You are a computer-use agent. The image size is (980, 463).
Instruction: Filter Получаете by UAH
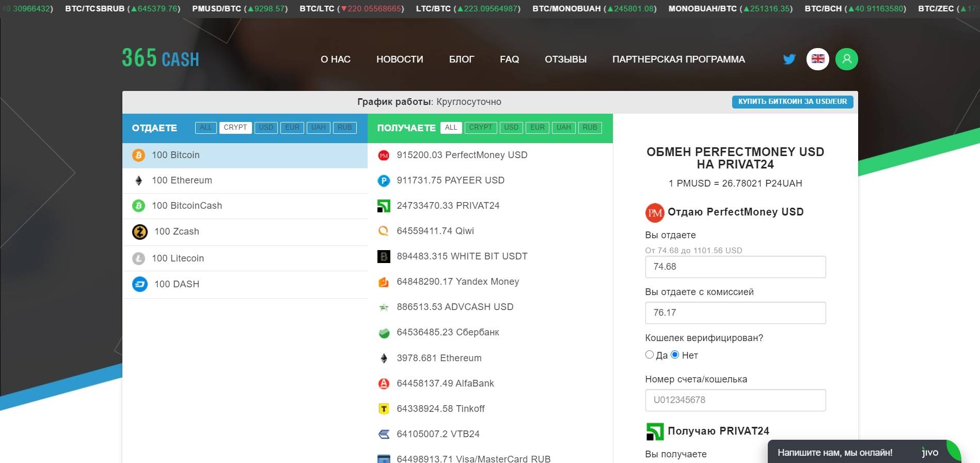pos(564,128)
